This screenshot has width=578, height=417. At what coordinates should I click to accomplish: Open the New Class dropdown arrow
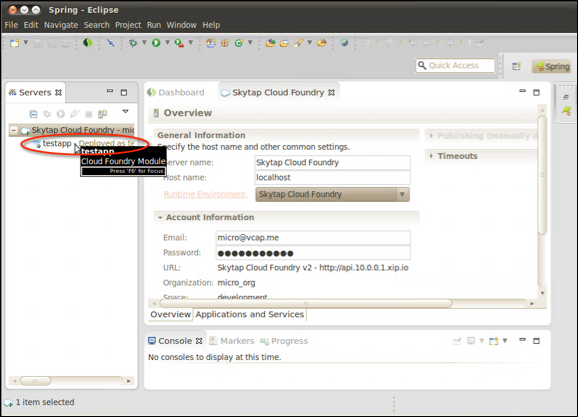tap(250, 43)
